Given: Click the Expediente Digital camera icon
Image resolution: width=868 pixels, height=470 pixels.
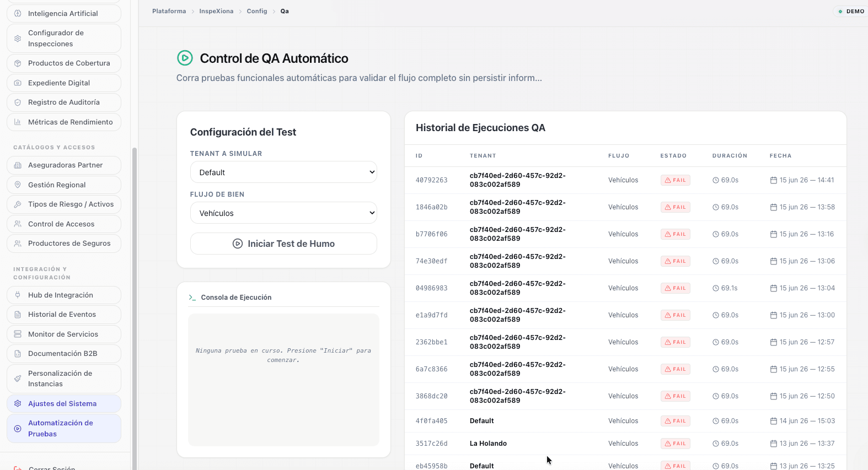Looking at the screenshot, I should 18,83.
